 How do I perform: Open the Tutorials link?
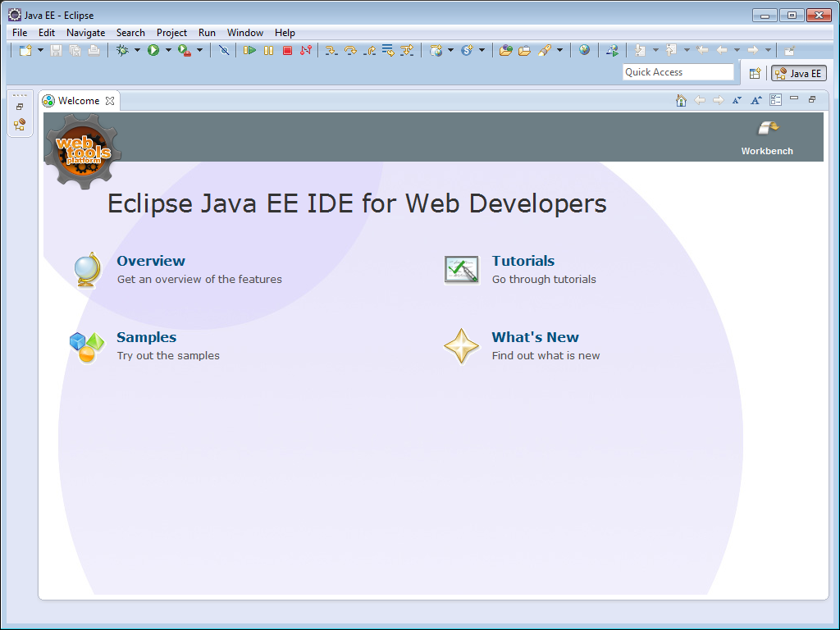tap(523, 261)
